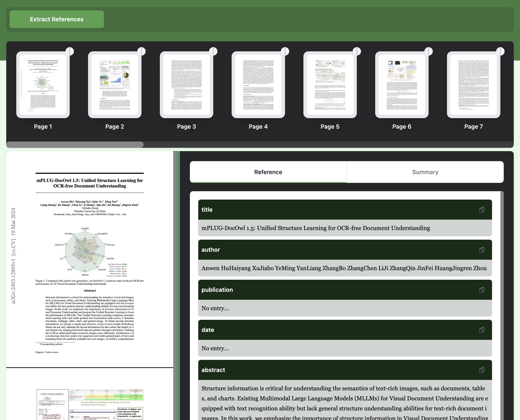Copy the abstract field text
Viewport: 520px width, 420px height.
[482, 370]
